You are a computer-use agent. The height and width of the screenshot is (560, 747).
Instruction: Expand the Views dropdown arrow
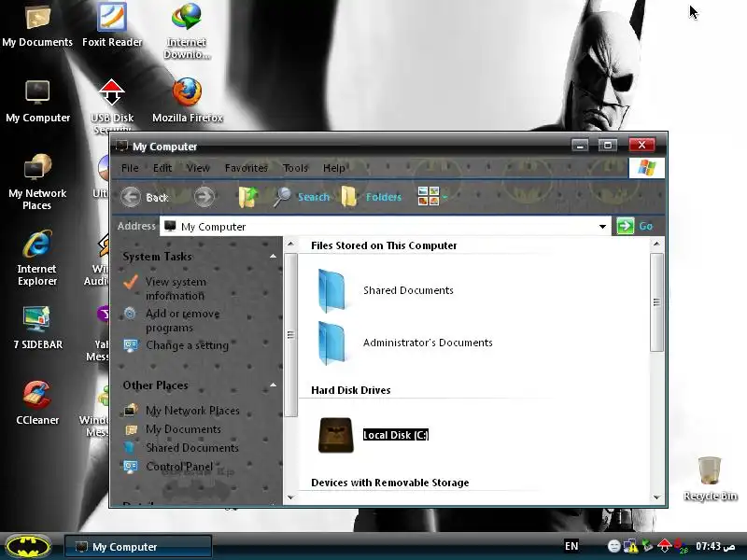tap(445, 197)
